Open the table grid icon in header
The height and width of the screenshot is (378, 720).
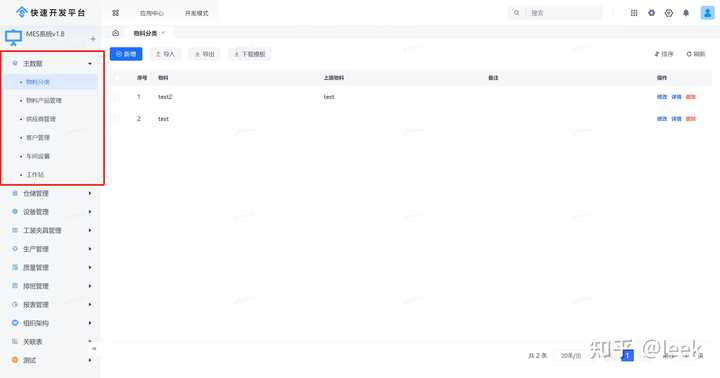coord(634,13)
